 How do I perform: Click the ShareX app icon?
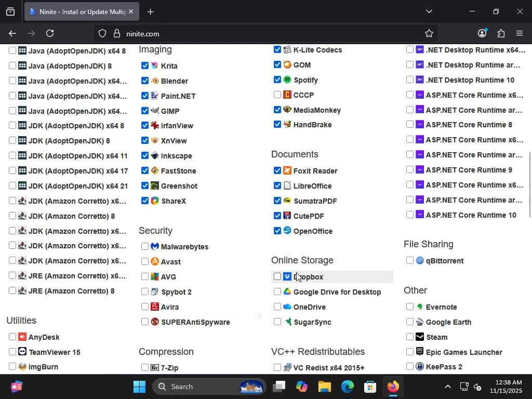click(155, 201)
